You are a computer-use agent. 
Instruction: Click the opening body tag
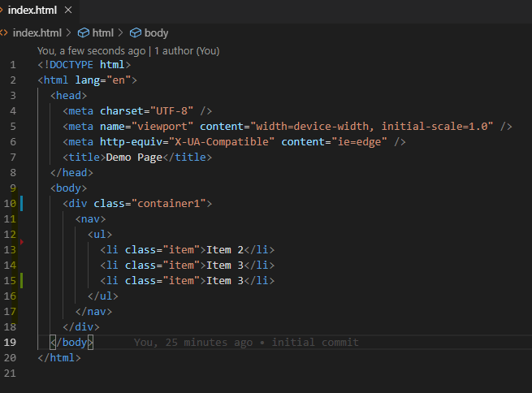coord(68,188)
